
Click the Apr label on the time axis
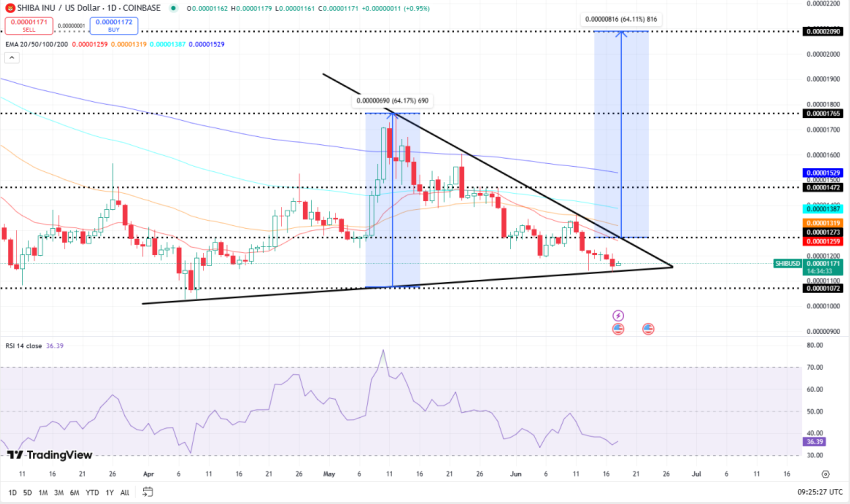149,474
